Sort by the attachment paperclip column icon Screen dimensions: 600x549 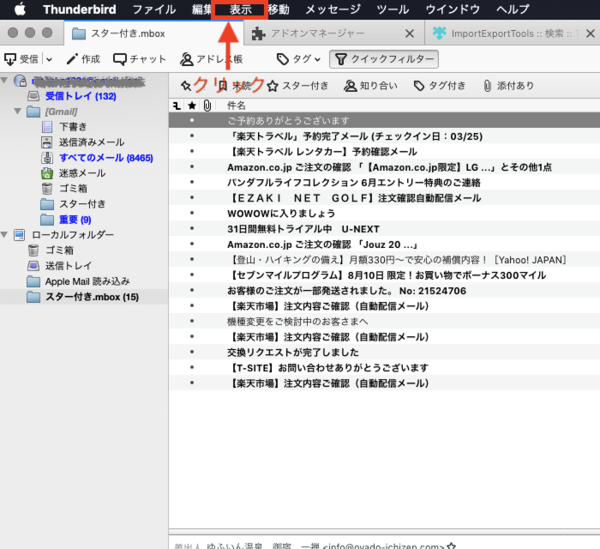click(206, 105)
